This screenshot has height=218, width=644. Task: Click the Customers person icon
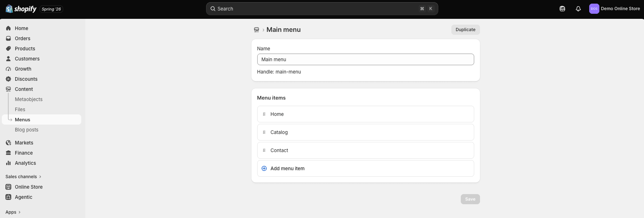tap(8, 59)
